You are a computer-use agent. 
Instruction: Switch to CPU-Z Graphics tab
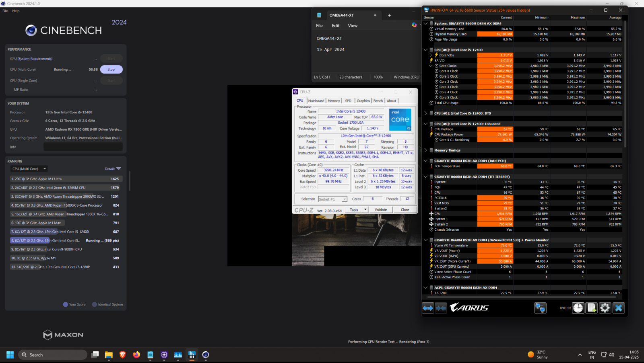pos(363,101)
